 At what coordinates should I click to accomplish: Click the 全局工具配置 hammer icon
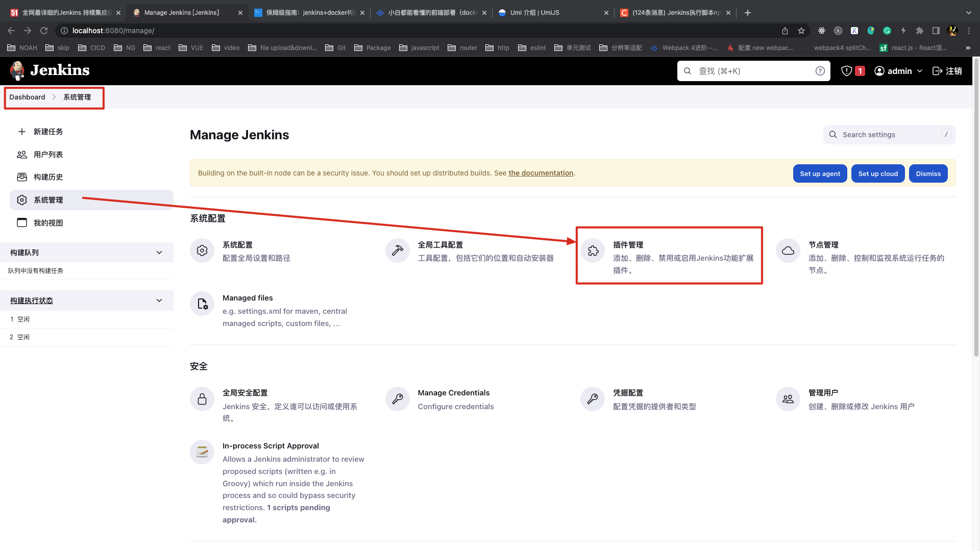click(397, 251)
